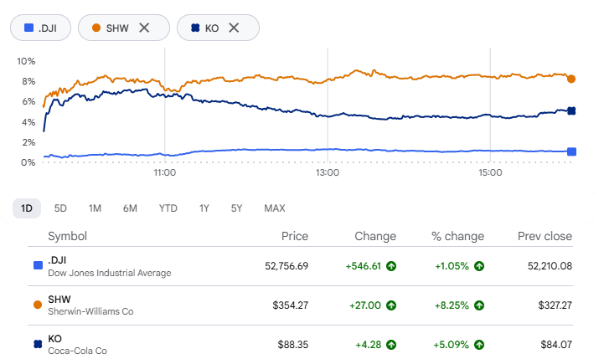Screen dimensions: 604x364
Task: Click the +1.05% percent change value
Action: point(452,266)
